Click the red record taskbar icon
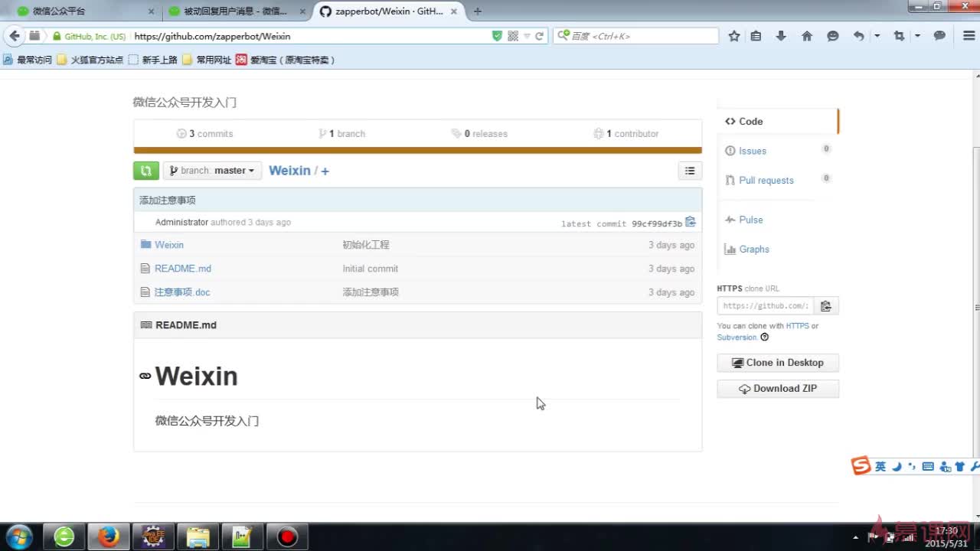Screen dimensions: 980x551 [x=288, y=536]
